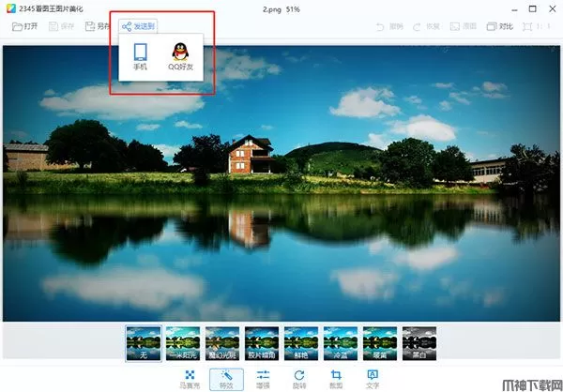Screen dimensions: 563x392
Task: Expand the 发送到 send-to dropdown
Action: [141, 26]
